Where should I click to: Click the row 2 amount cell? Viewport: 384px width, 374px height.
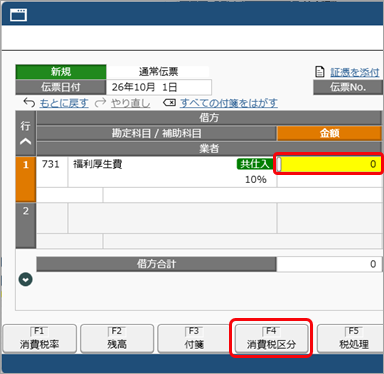(329, 218)
